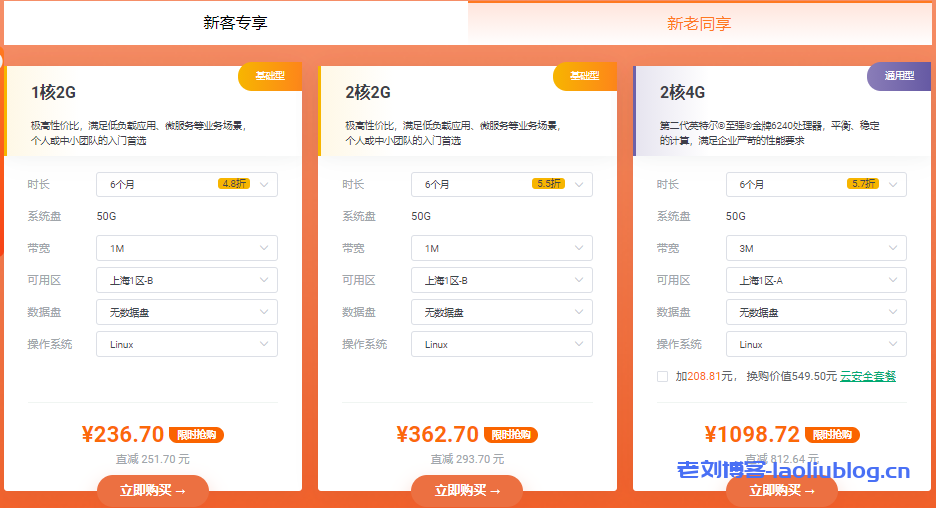
Task: Expand 带宽 dropdown in 1核2G card
Action: point(186,248)
